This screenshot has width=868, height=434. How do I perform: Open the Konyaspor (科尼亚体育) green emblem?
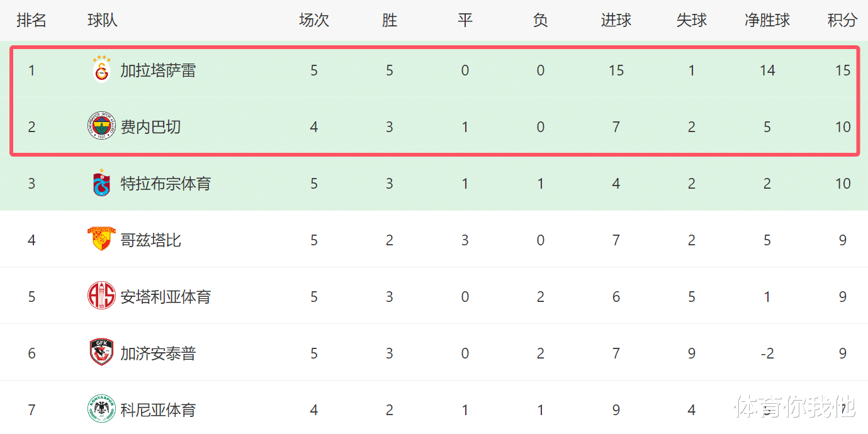coord(101,409)
